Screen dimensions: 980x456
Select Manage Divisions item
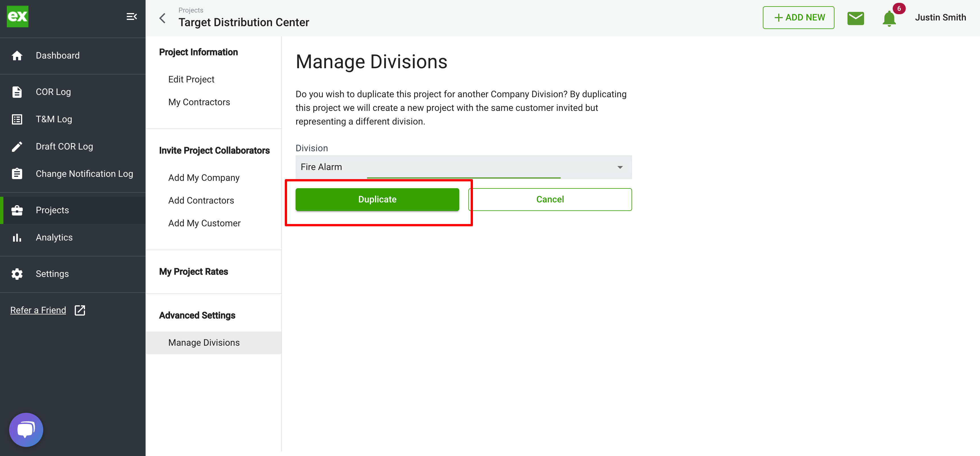tap(213, 343)
